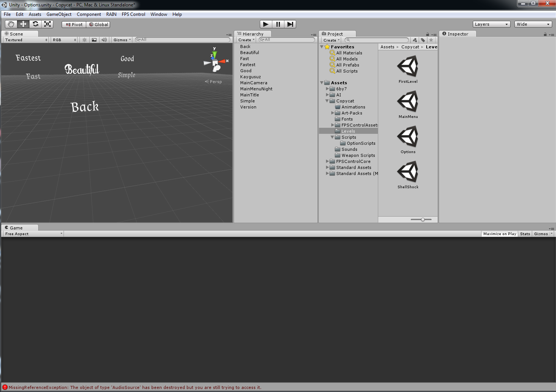Click the Scene view search field
The width and height of the screenshot is (556, 392).
tap(183, 40)
